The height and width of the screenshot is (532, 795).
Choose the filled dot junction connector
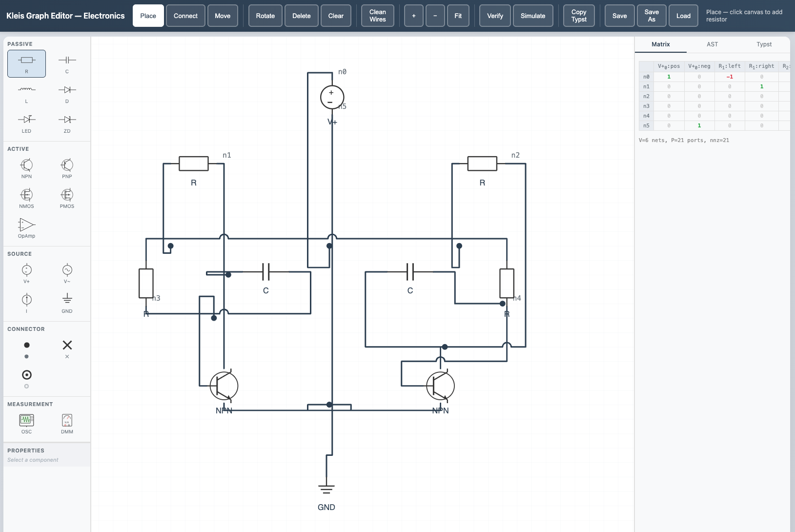pyautogui.click(x=26, y=348)
